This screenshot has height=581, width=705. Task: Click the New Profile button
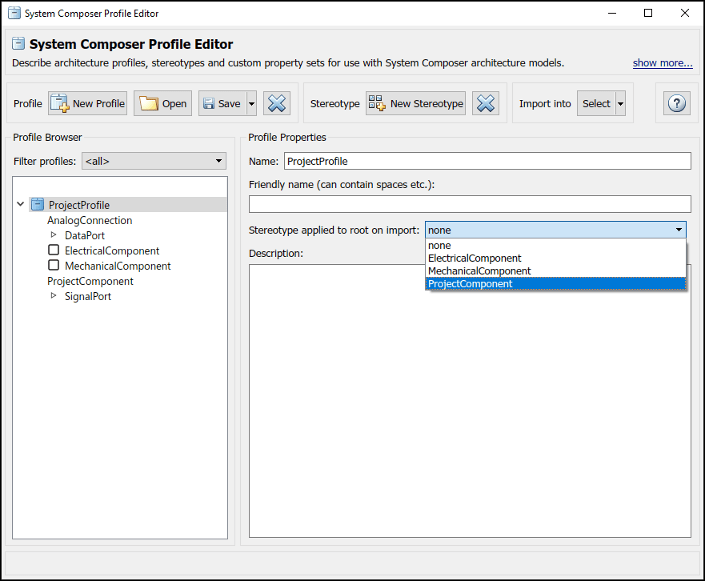pyautogui.click(x=88, y=103)
